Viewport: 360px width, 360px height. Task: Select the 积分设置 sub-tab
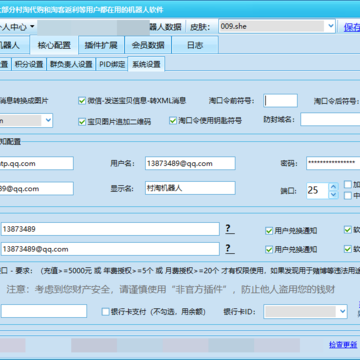click(29, 64)
